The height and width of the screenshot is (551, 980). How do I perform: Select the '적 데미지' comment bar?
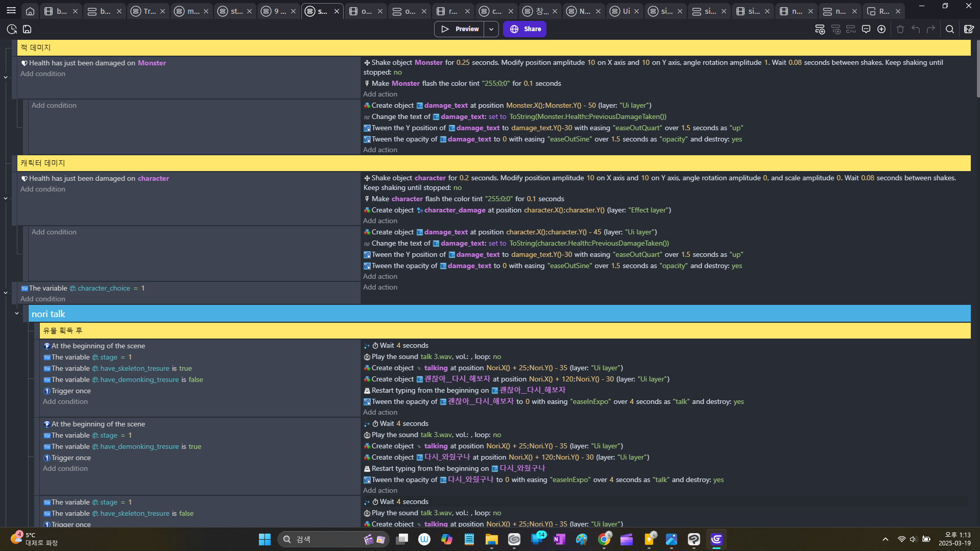pos(494,47)
